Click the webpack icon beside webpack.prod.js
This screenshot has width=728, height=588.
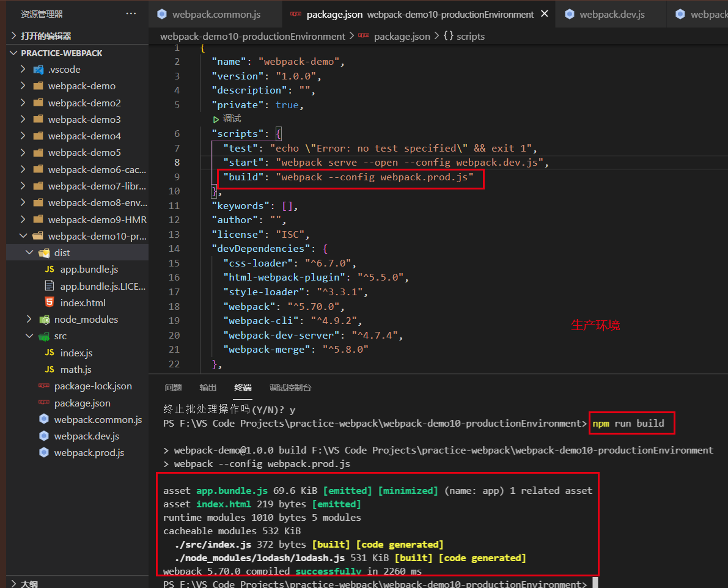43,453
